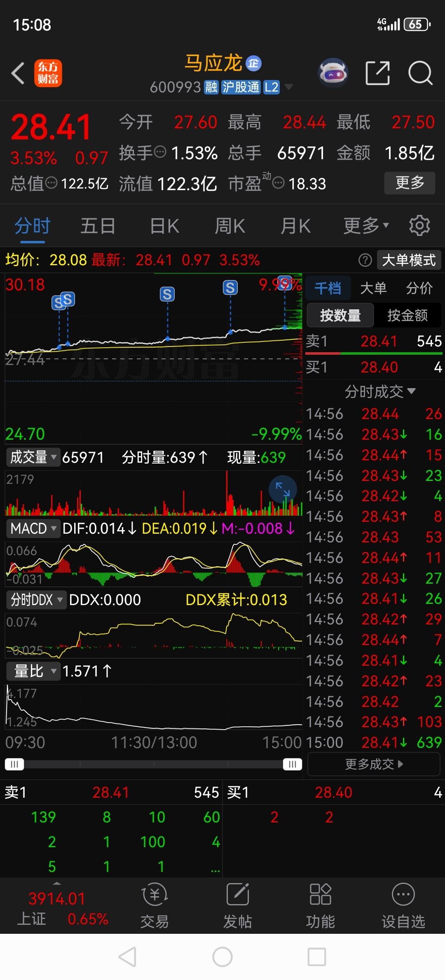Open the chart settings gear icon

click(419, 225)
